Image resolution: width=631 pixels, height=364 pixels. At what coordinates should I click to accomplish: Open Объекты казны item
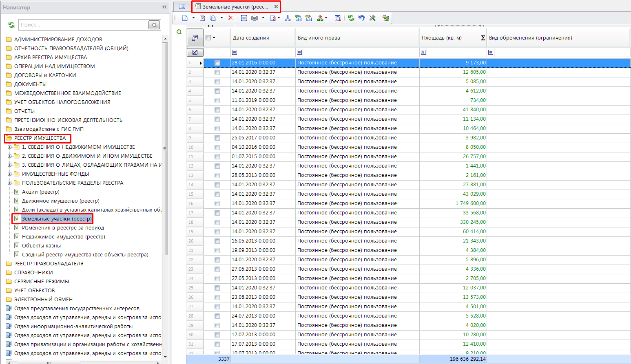(41, 245)
